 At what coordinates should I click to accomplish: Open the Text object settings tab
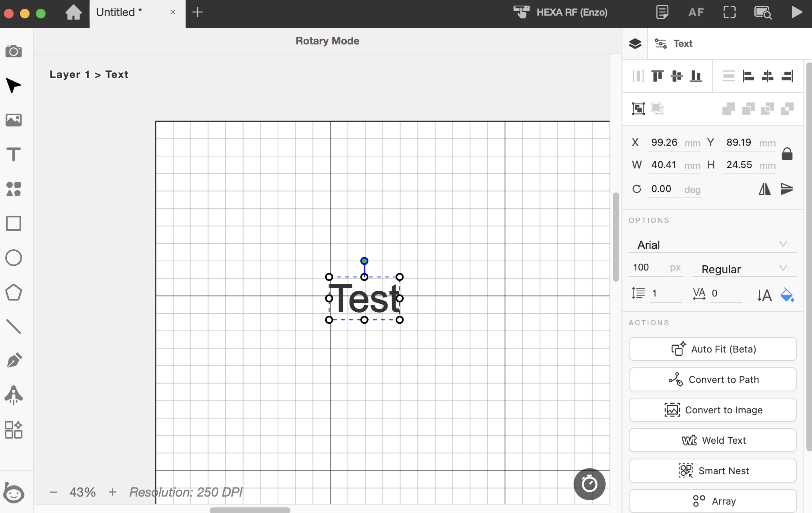[x=674, y=44]
